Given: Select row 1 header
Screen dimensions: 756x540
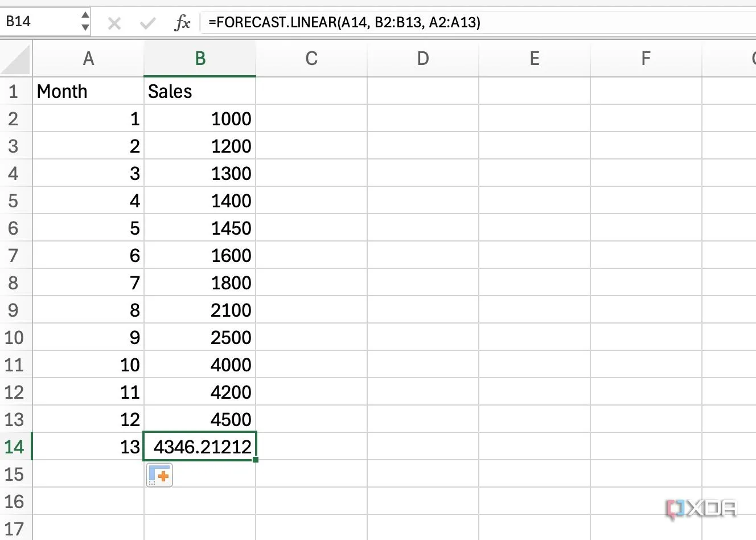Looking at the screenshot, I should pos(14,92).
